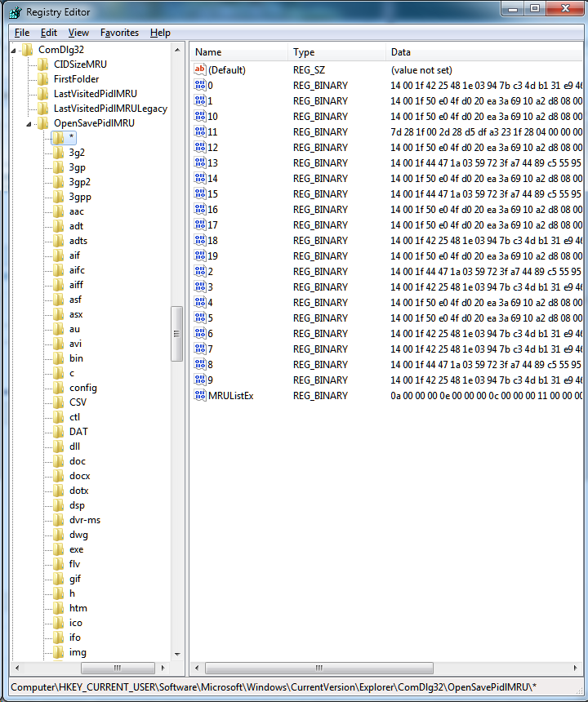Click the binary icon of value 13
The height and width of the screenshot is (702, 588).
[x=200, y=162]
